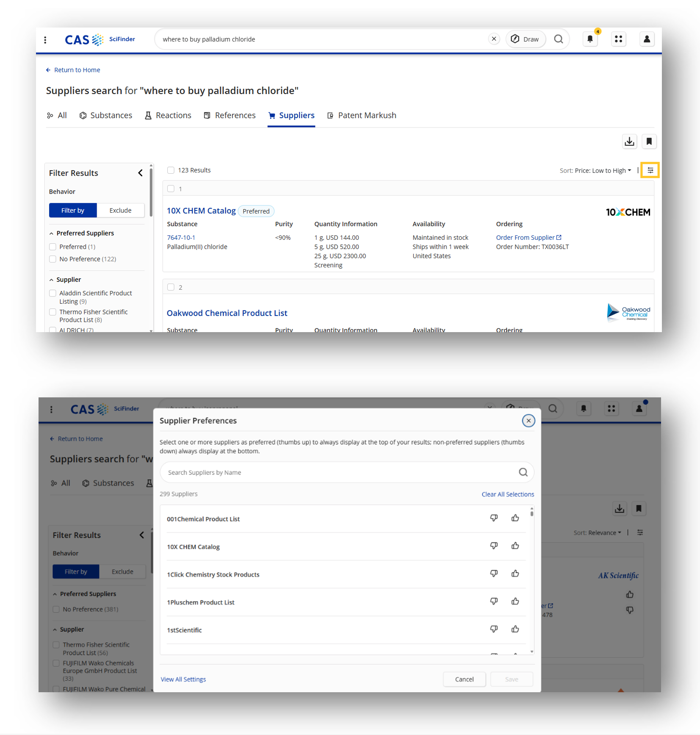
Task: Thumbs up 10X CHEM Catalog in the dialog
Action: click(515, 546)
